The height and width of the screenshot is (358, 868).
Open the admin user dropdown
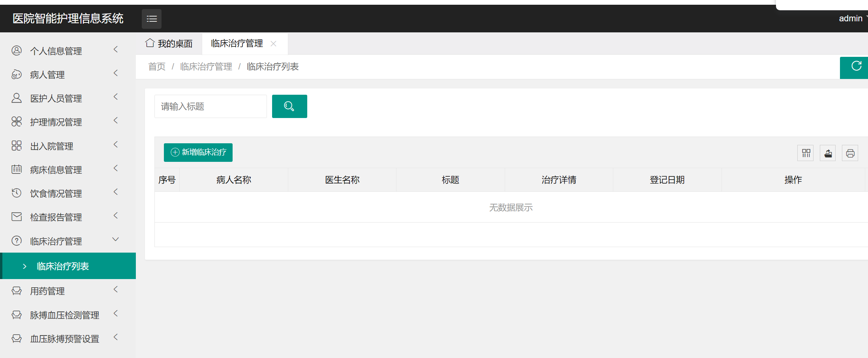point(853,19)
